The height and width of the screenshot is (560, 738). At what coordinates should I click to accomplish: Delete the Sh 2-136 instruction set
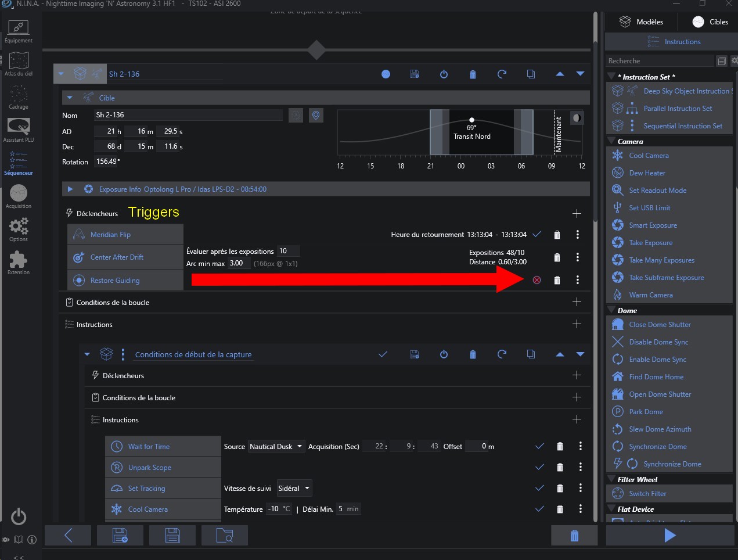pyautogui.click(x=473, y=74)
